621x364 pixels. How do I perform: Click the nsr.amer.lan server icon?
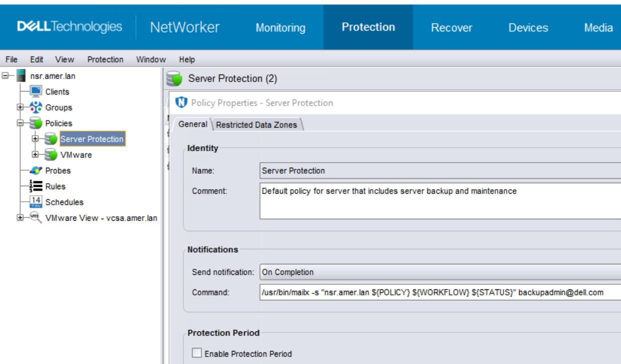21,76
